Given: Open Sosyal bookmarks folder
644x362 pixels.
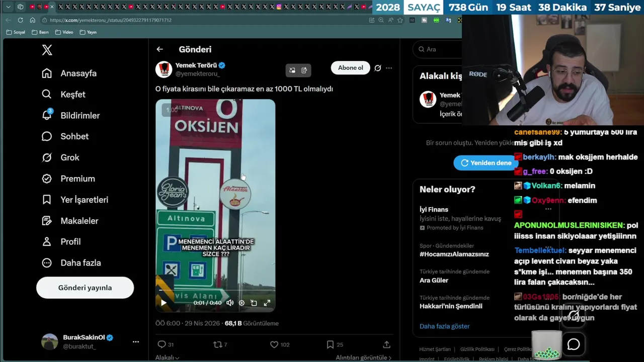Looking at the screenshot, I should tap(16, 32).
